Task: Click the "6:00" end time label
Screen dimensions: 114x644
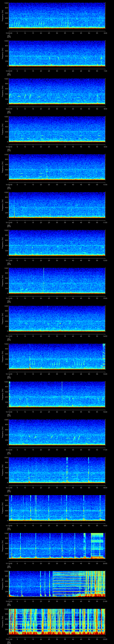Action: coord(105,33)
